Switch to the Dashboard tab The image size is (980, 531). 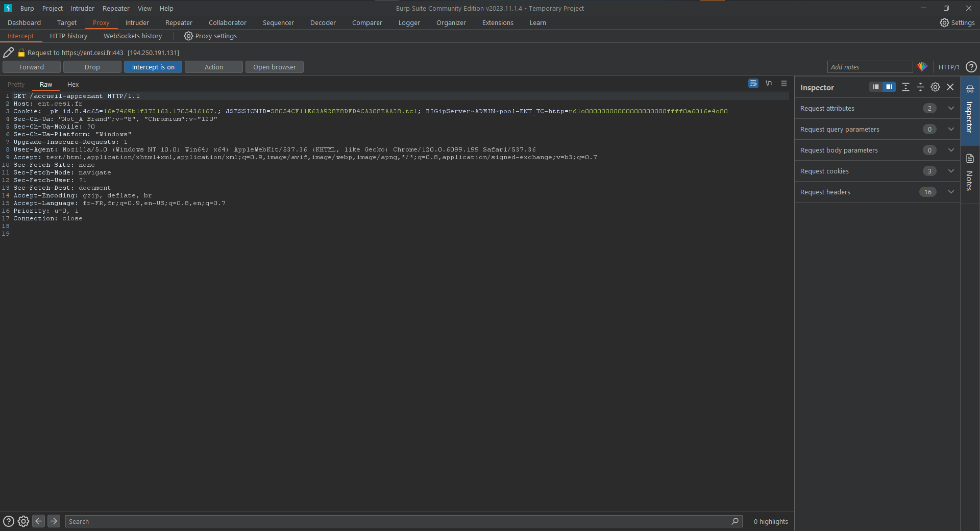tap(24, 23)
